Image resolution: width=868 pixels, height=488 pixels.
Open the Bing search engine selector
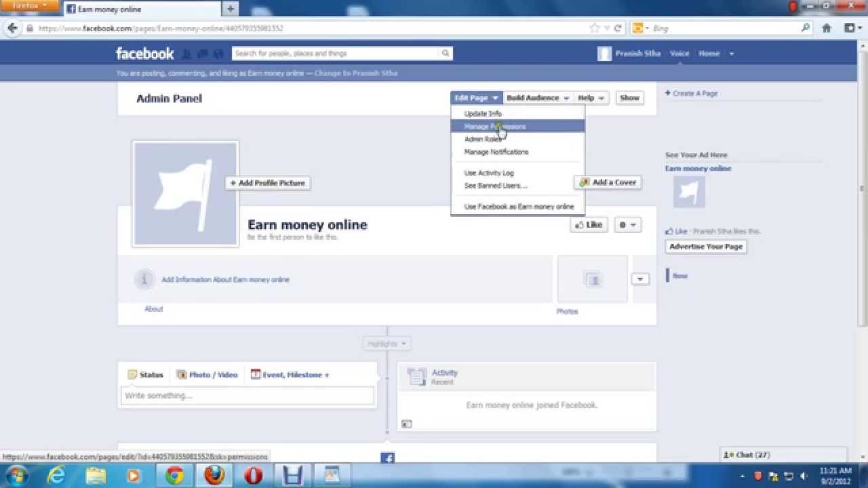click(x=640, y=28)
